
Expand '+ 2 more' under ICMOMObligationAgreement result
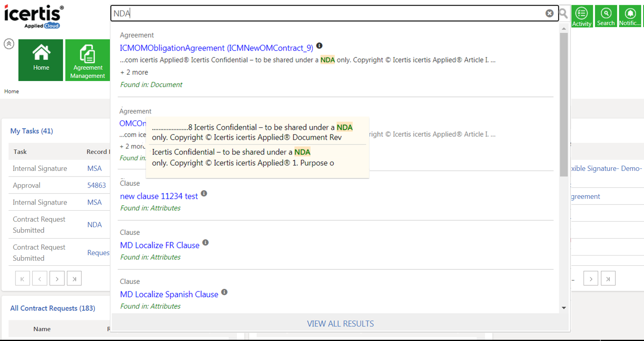134,72
